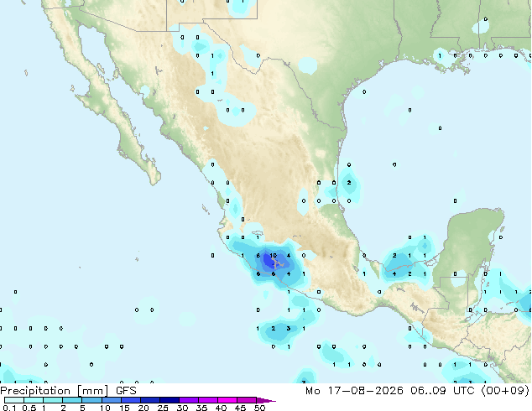
Task: Select the legend label '20'
Action: [143, 408]
